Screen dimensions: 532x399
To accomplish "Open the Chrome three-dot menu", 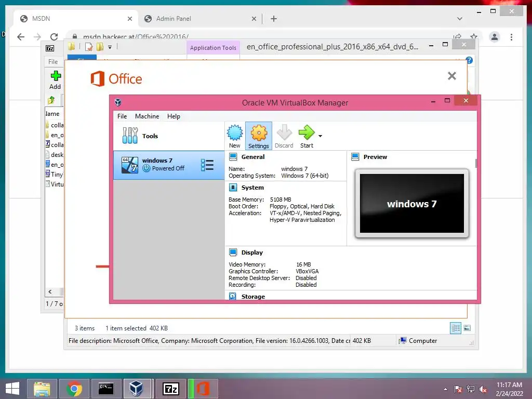I will [511, 37].
